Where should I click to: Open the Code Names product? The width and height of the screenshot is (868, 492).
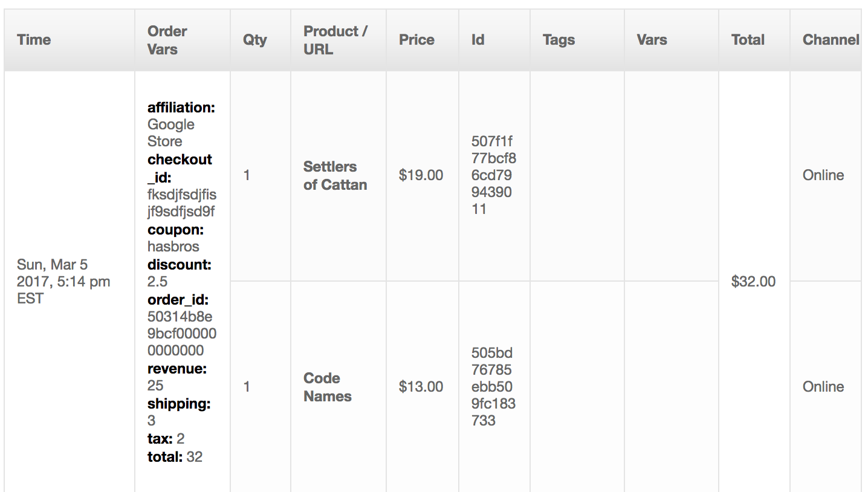[x=327, y=387]
